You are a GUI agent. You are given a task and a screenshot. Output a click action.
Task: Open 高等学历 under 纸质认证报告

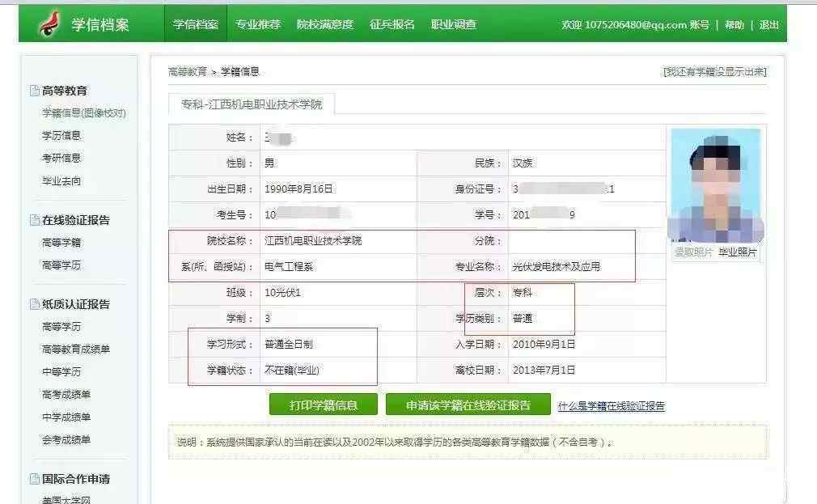click(61, 326)
